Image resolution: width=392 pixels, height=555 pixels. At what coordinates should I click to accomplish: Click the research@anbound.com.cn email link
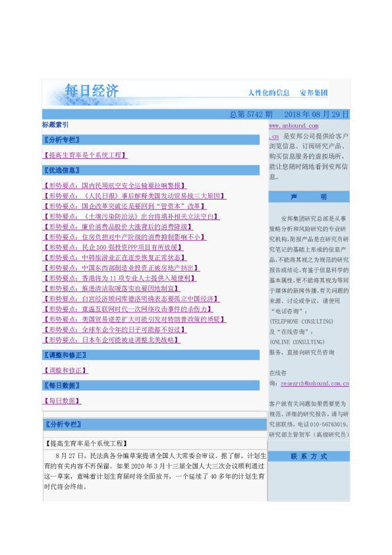[x=315, y=384]
